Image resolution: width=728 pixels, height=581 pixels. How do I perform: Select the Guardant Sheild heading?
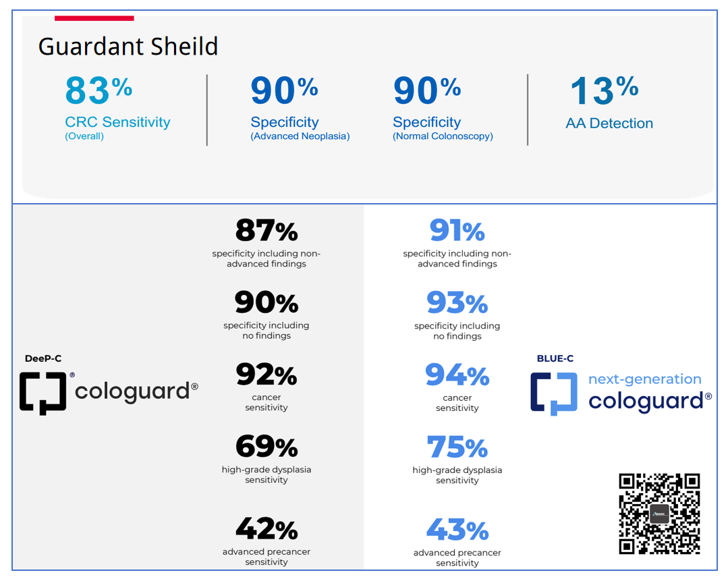pyautogui.click(x=128, y=47)
